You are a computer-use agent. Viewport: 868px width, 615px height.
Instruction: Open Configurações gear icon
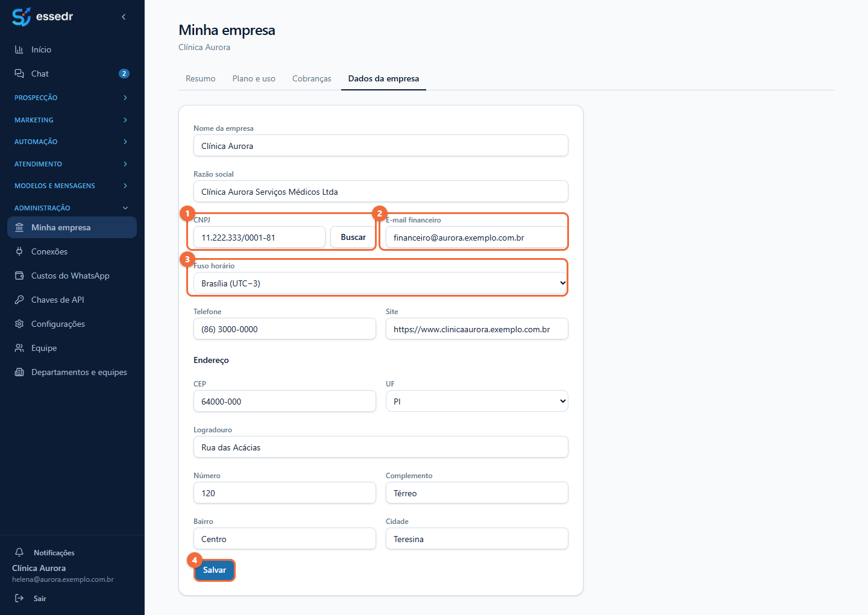tap(19, 324)
